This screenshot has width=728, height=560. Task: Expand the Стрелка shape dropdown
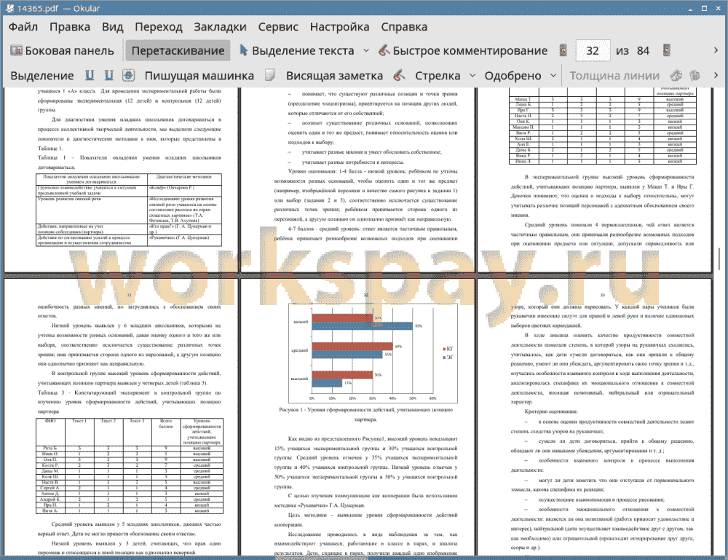[472, 76]
